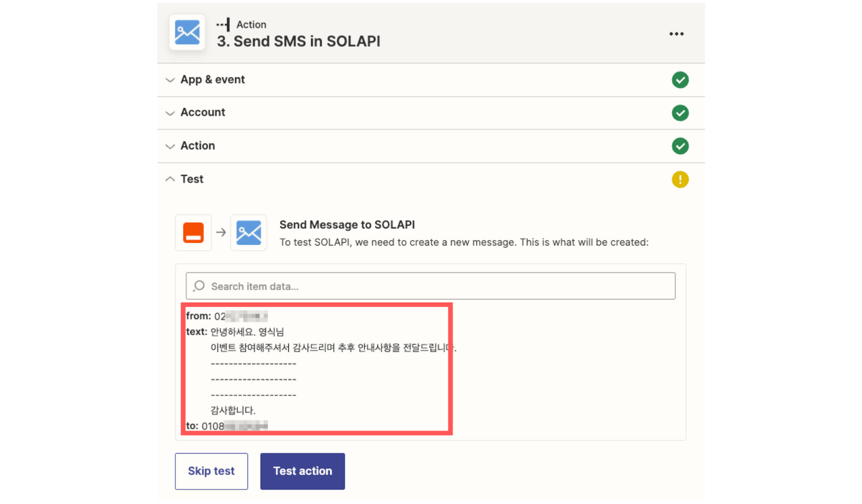
Task: Click the to: 0108 field row
Action: 228,426
